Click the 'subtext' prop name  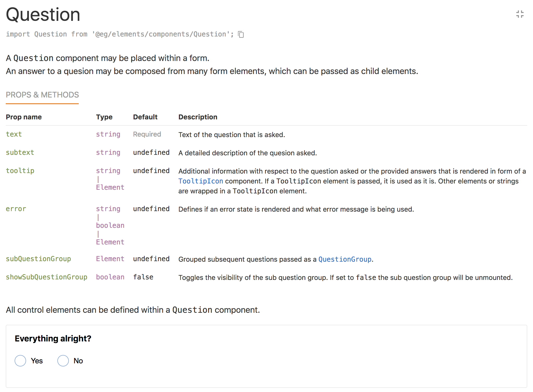click(x=20, y=152)
